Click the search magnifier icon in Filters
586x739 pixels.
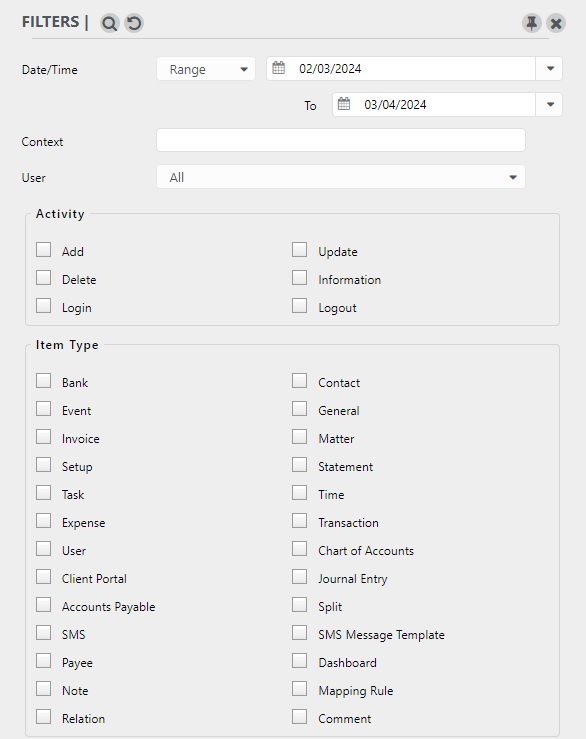click(x=109, y=23)
